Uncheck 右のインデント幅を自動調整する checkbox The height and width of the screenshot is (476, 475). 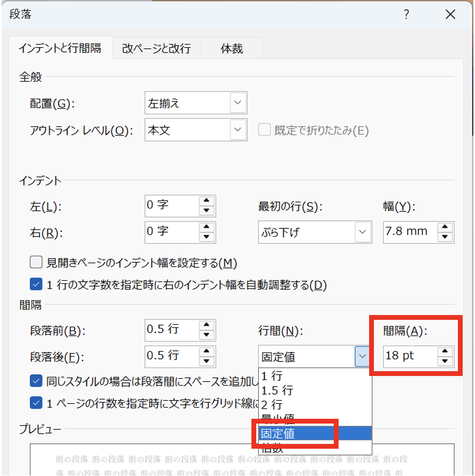pos(36,285)
